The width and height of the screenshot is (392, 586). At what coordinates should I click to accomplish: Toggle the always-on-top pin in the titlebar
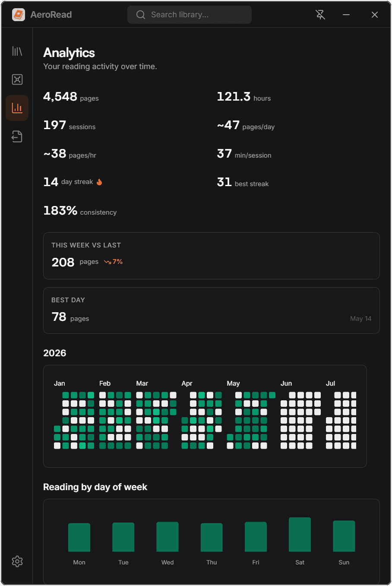pyautogui.click(x=320, y=14)
